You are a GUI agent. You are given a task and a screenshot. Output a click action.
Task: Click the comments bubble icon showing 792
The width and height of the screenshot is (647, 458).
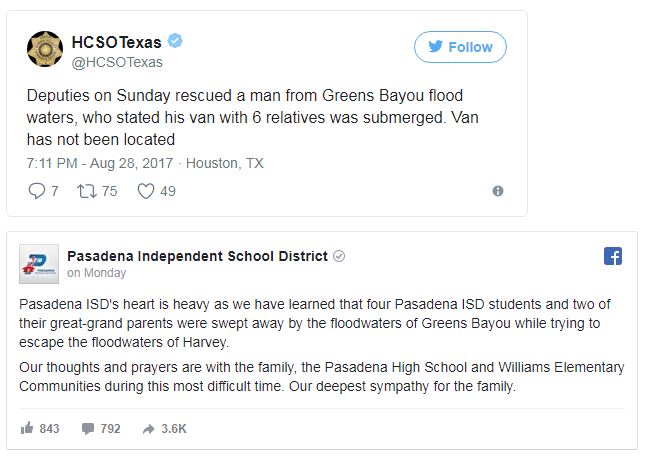(88, 429)
